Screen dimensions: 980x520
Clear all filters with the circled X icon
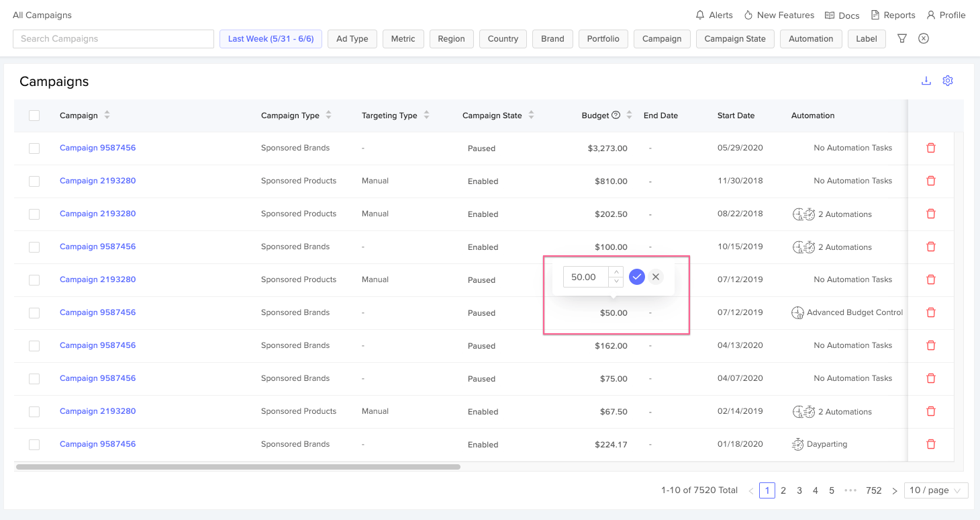pyautogui.click(x=924, y=38)
